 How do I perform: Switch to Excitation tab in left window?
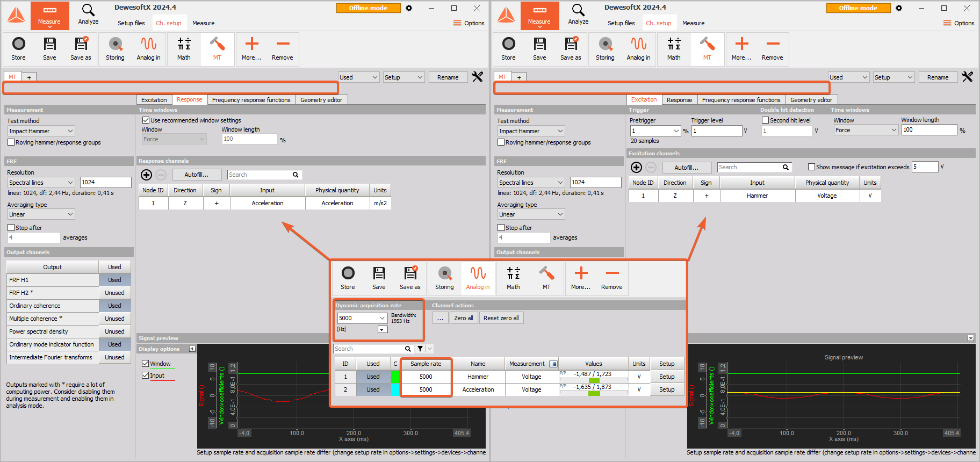click(x=154, y=100)
